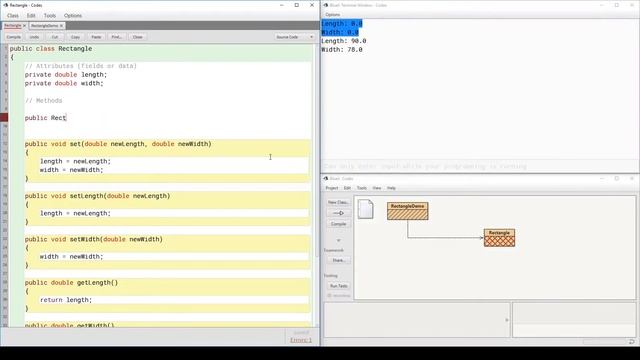
Task: Click the Paste toolbar button
Action: pos(96,37)
